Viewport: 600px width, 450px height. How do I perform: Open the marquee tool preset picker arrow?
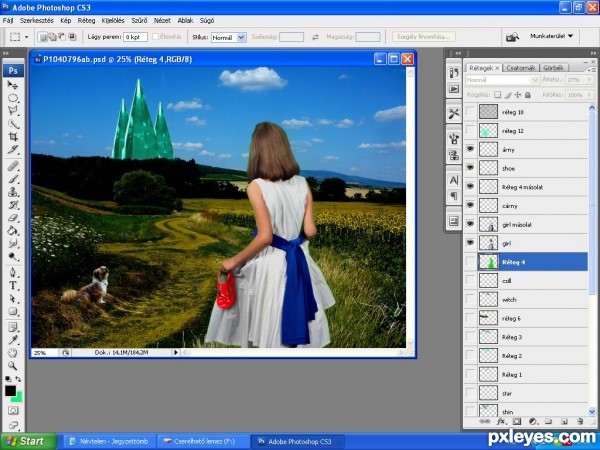coord(26,37)
